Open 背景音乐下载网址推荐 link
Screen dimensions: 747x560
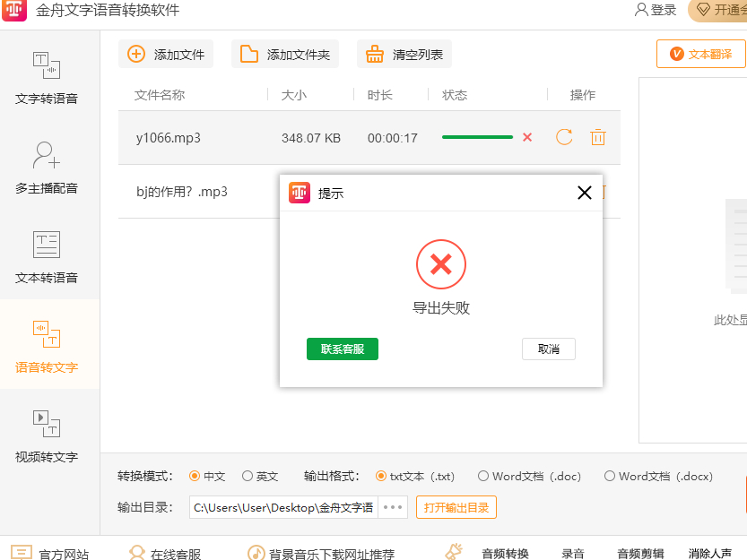click(321, 555)
